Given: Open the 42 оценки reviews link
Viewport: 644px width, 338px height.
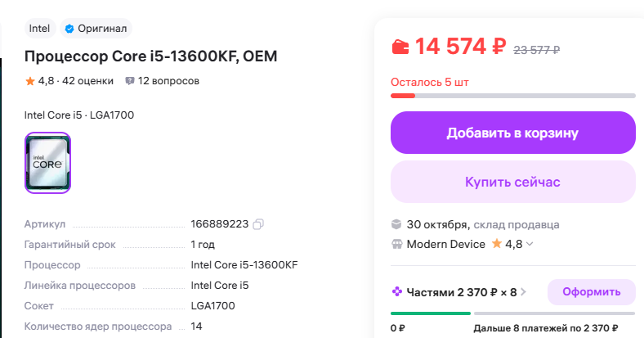Looking at the screenshot, I should 88,81.
